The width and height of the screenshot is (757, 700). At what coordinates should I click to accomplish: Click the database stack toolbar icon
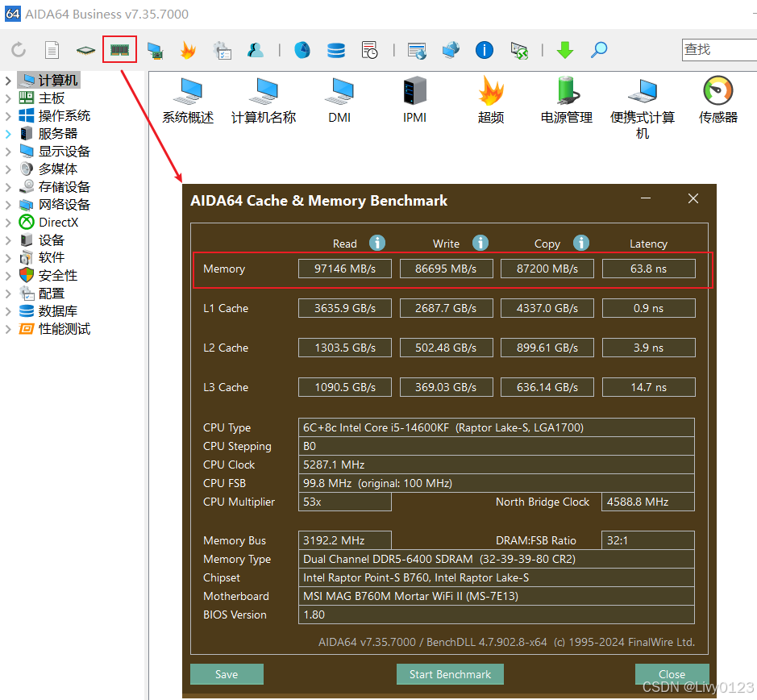pyautogui.click(x=336, y=50)
